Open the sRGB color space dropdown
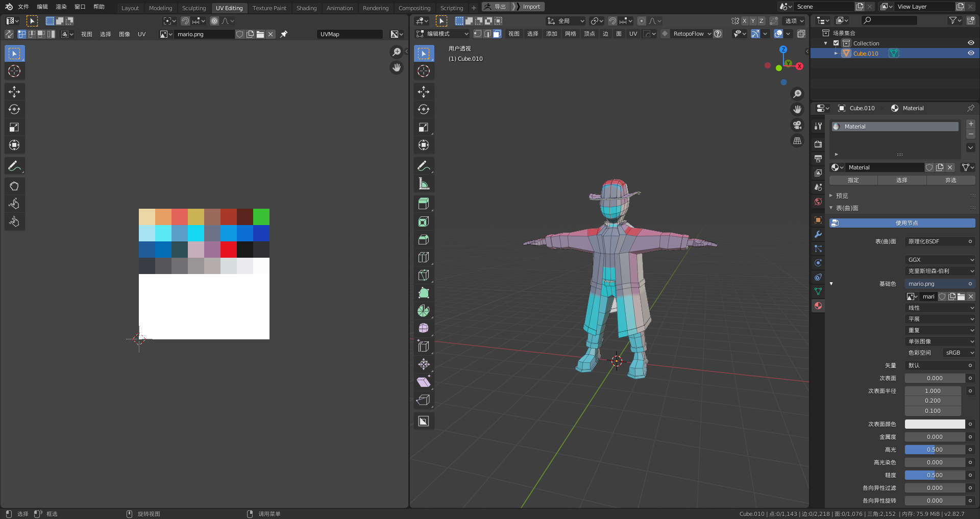Image resolution: width=980 pixels, height=519 pixels. (x=959, y=353)
